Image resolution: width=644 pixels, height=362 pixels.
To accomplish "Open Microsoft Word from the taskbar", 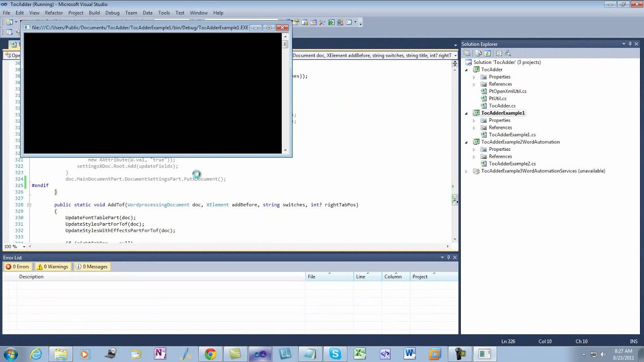I will pos(410,354).
